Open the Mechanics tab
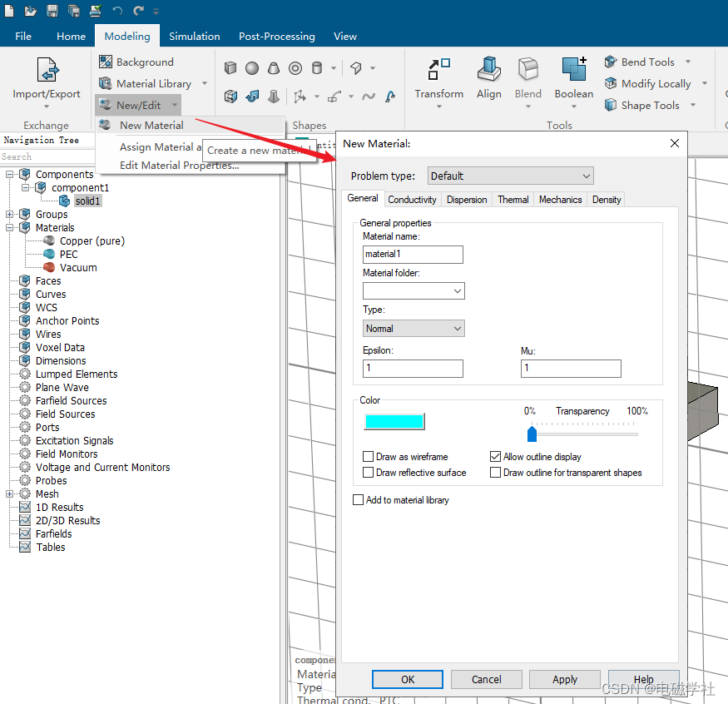The height and width of the screenshot is (704, 728). (x=561, y=200)
